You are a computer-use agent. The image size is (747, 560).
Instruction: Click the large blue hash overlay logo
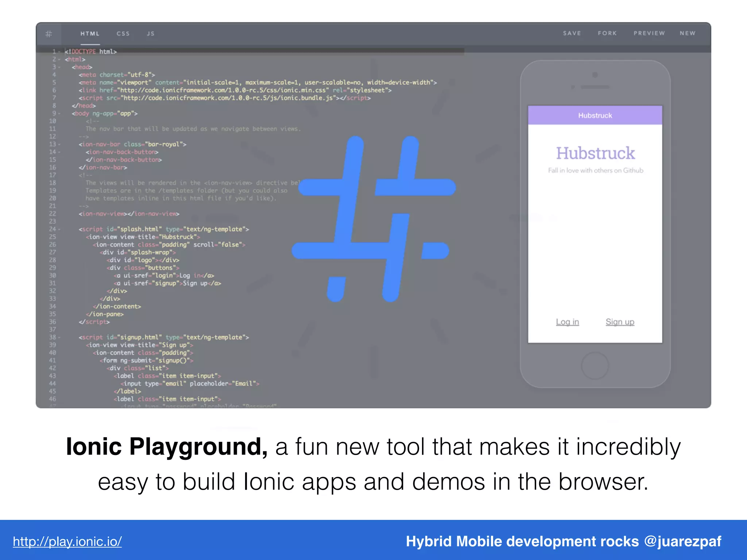pos(374,219)
